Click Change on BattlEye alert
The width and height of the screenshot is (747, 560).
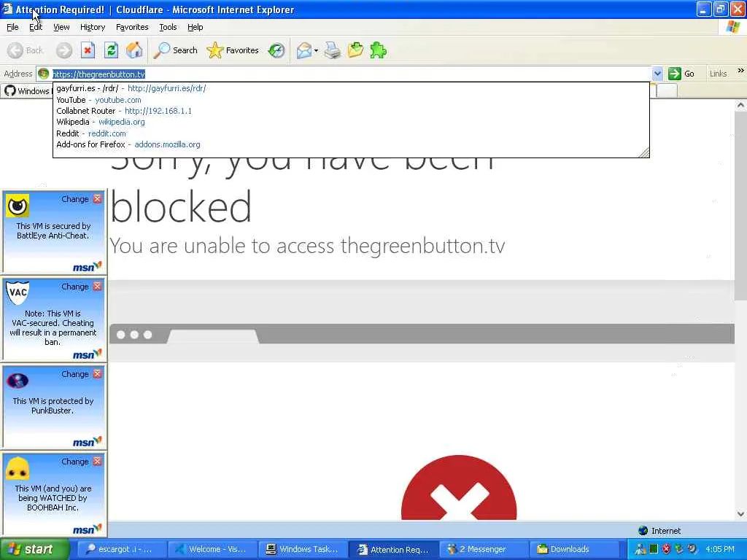coord(75,199)
